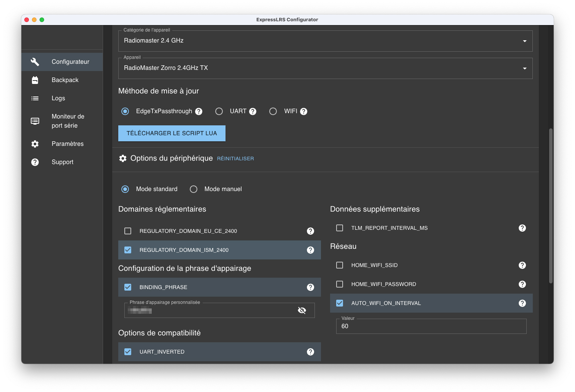The height and width of the screenshot is (392, 575).
Task: Click the Configurateur wrench icon
Action: (35, 62)
